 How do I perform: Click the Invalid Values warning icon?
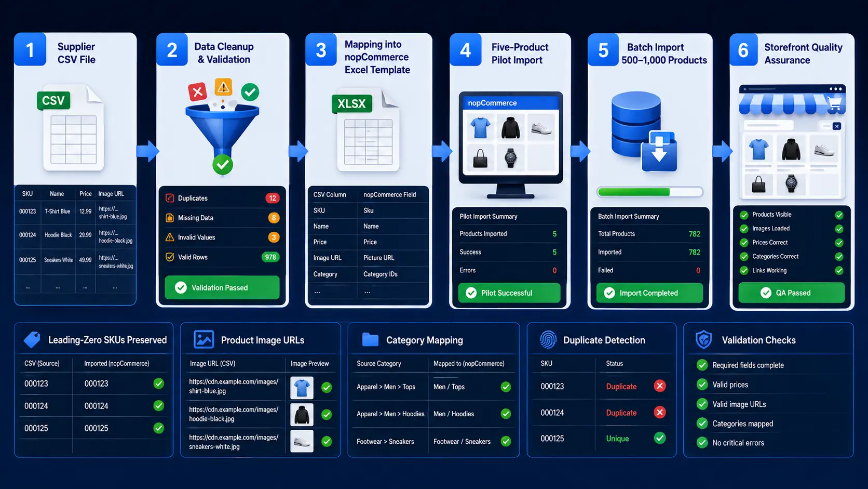170,237
